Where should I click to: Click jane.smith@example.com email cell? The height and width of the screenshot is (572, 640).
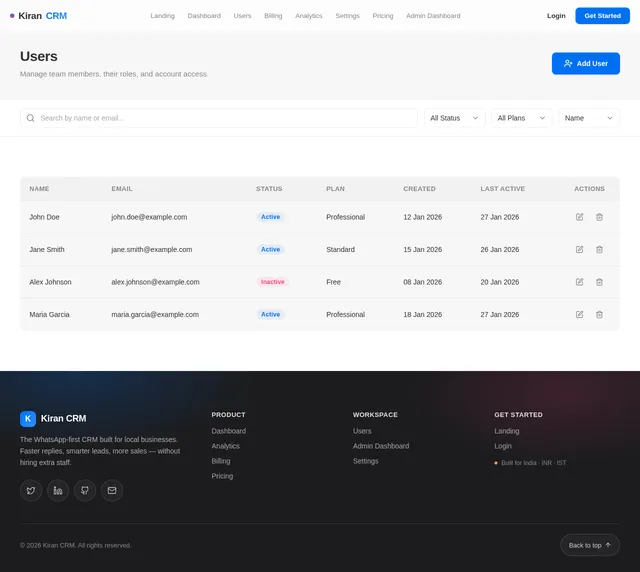[151, 249]
